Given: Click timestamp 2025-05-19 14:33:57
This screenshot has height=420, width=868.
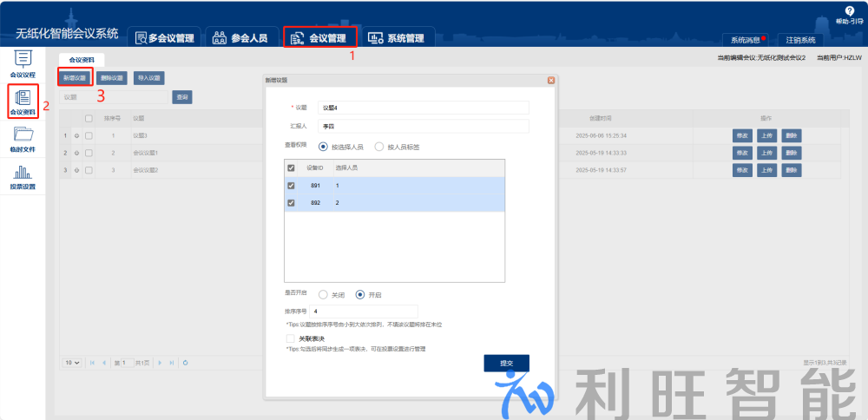Looking at the screenshot, I should coord(601,170).
